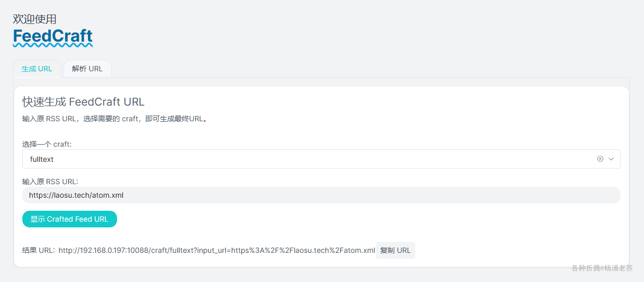Click the 欢迎使用 welcome text

click(34, 19)
